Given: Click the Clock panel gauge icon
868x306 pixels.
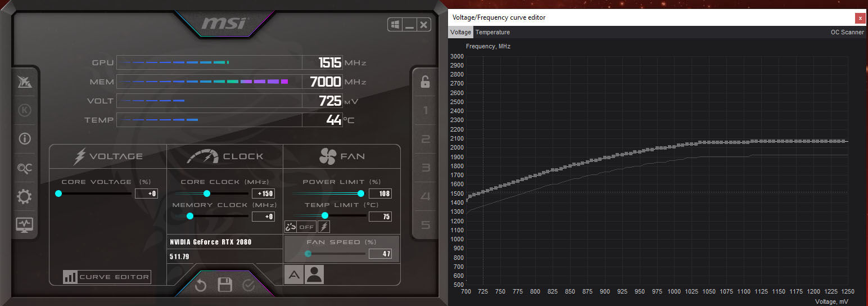Looking at the screenshot, I should (202, 156).
